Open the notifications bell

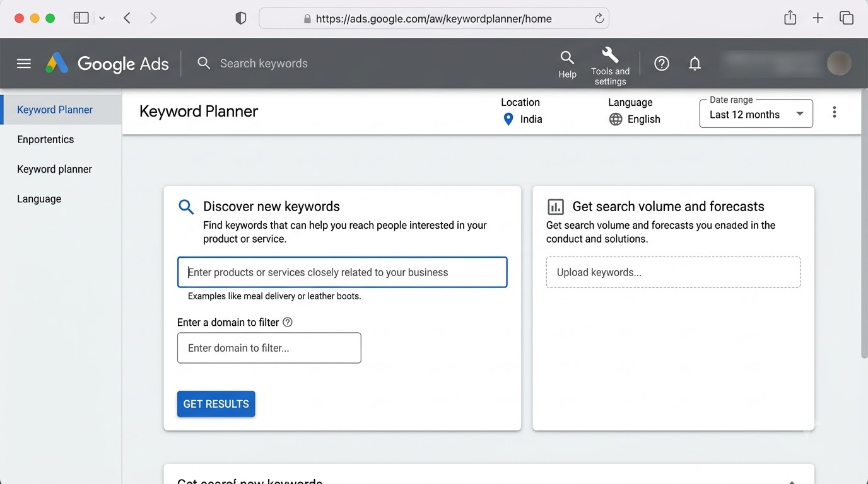(x=695, y=63)
